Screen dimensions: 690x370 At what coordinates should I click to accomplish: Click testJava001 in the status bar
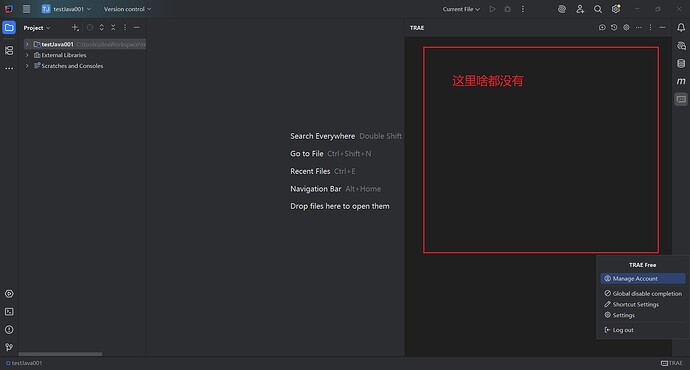click(x=24, y=363)
